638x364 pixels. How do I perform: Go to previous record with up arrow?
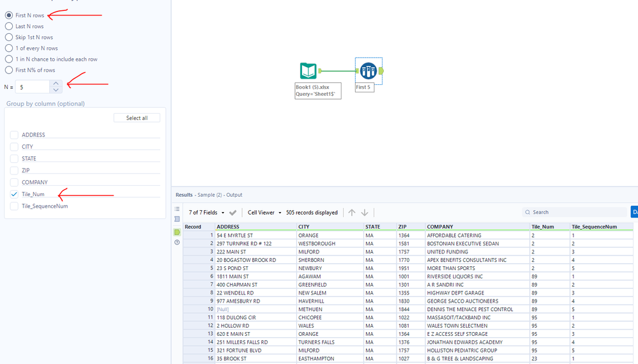click(352, 212)
